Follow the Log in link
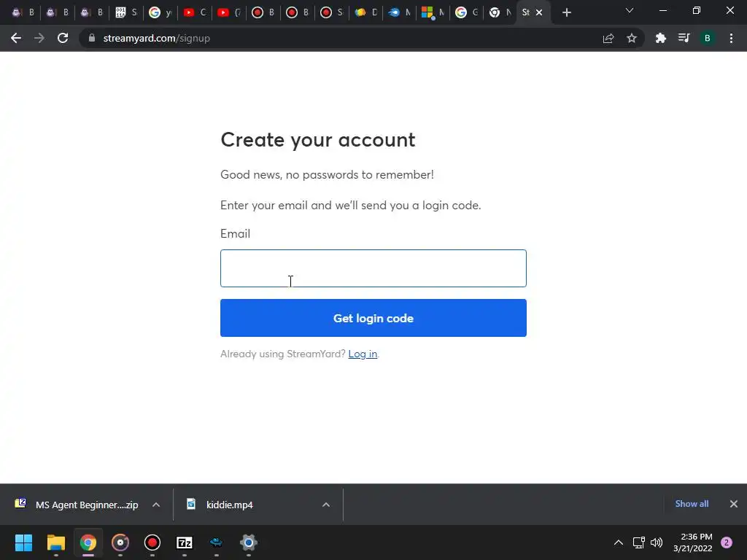Viewport: 747px width, 560px height. 363,354
